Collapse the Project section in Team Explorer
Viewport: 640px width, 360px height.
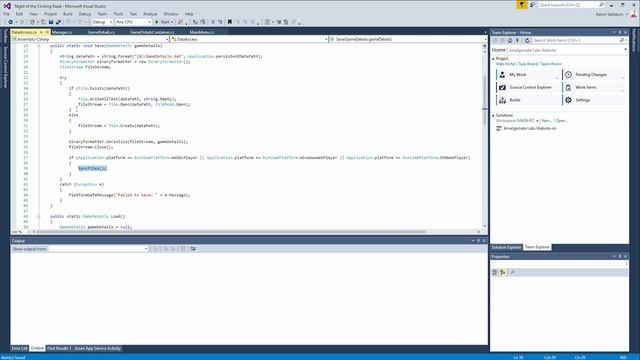[x=493, y=59]
